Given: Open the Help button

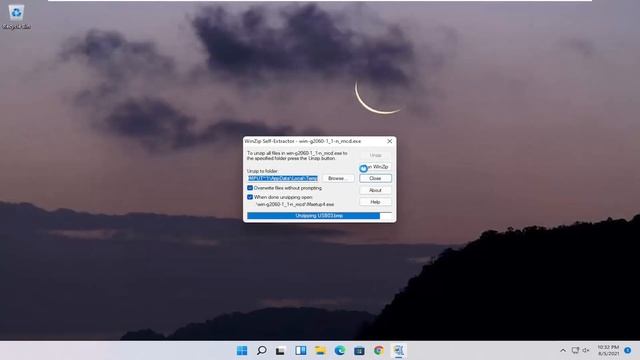Looking at the screenshot, I should [375, 202].
